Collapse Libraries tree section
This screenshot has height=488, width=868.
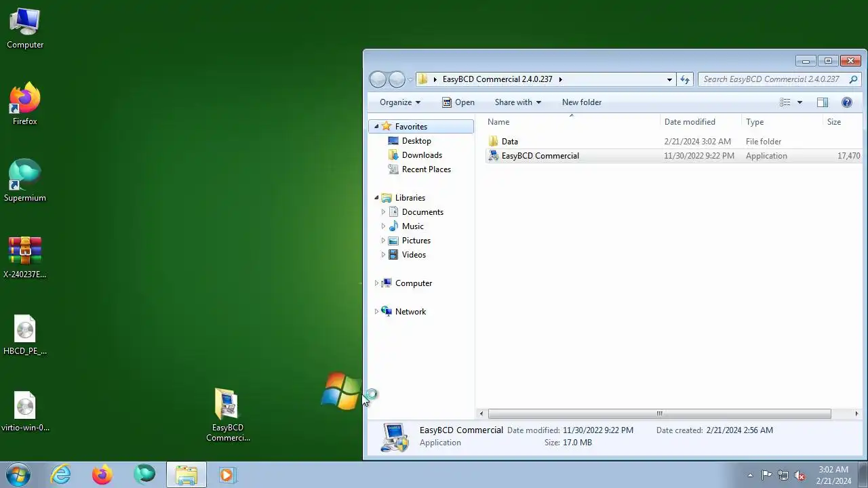coord(376,198)
